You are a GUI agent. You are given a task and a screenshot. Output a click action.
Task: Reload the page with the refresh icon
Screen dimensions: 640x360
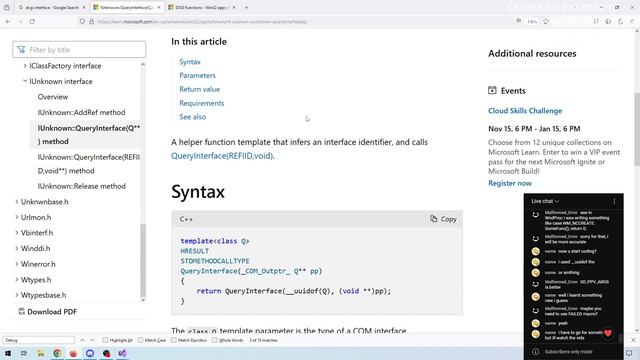[x=32, y=21]
